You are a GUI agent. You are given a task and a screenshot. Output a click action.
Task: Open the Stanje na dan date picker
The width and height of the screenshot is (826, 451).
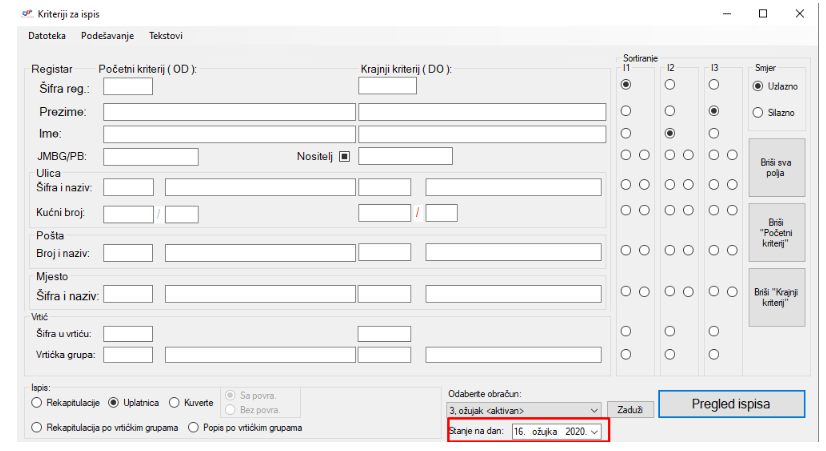coord(596,431)
